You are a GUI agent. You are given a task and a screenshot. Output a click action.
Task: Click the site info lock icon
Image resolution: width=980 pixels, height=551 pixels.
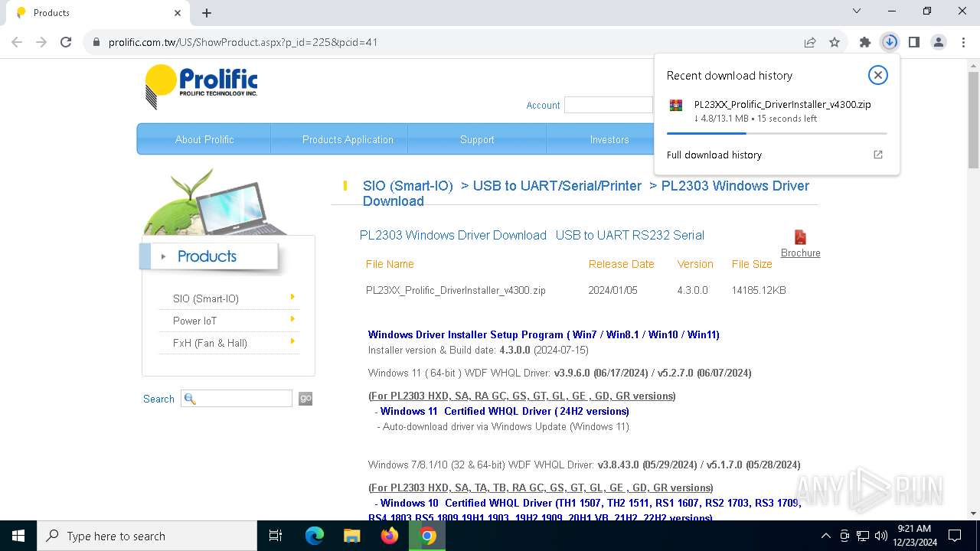pos(96,42)
